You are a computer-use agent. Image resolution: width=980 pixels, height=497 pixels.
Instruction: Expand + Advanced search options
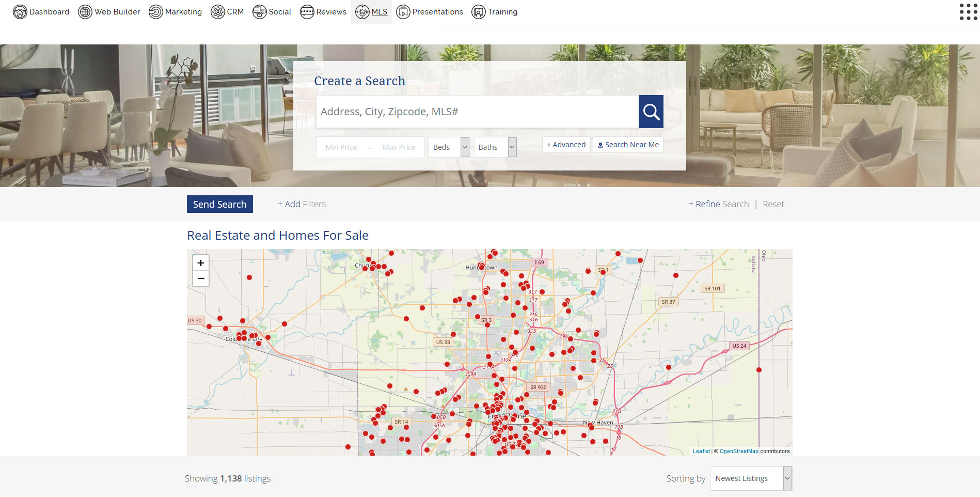tap(566, 145)
